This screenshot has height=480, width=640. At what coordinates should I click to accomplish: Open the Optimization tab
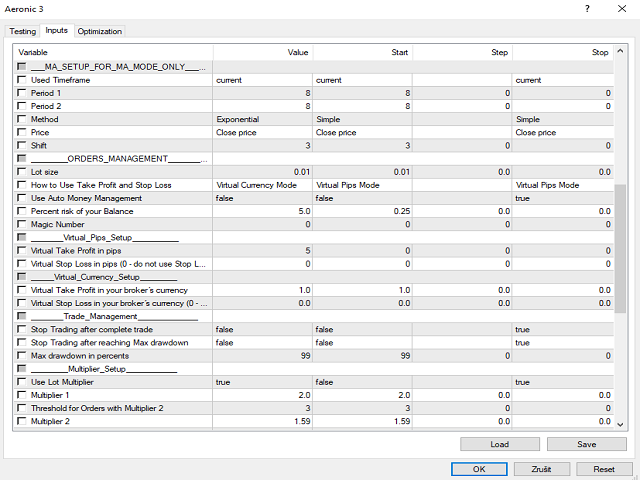coord(100,31)
